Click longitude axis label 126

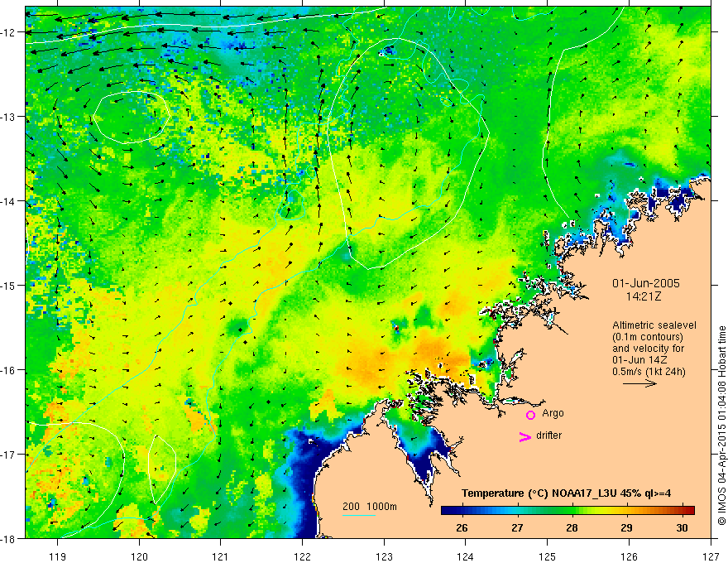pyautogui.click(x=629, y=556)
